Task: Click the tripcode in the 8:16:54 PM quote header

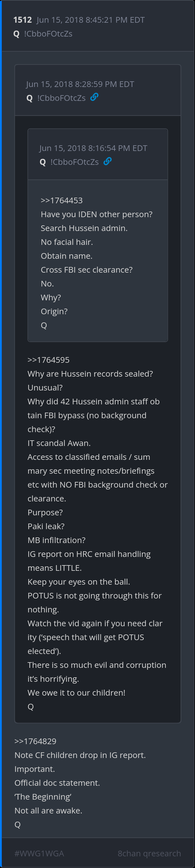Action: point(74,162)
